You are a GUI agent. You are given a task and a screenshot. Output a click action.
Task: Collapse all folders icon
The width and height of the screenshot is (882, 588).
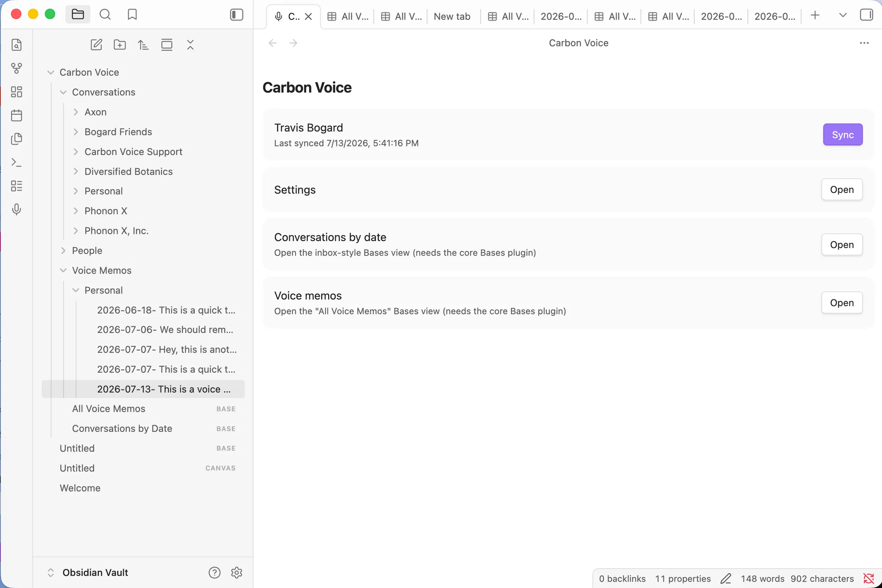190,45
